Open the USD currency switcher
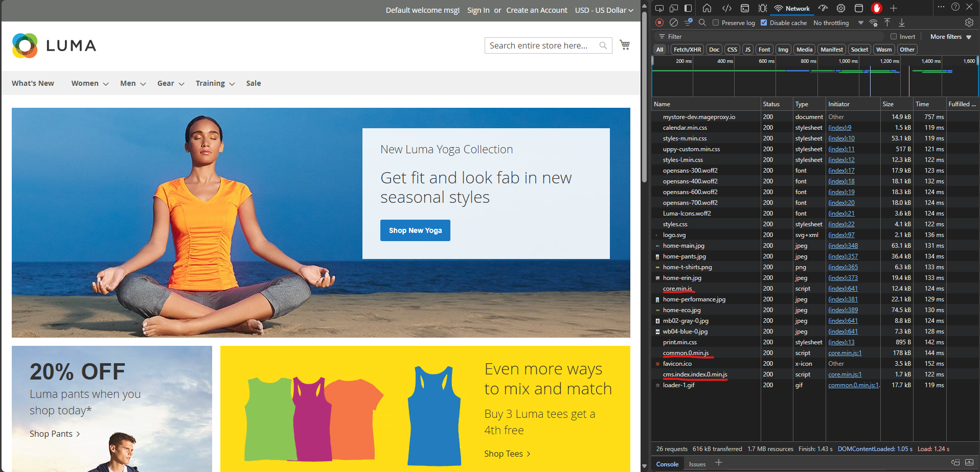Image resolution: width=980 pixels, height=472 pixels. (x=604, y=10)
